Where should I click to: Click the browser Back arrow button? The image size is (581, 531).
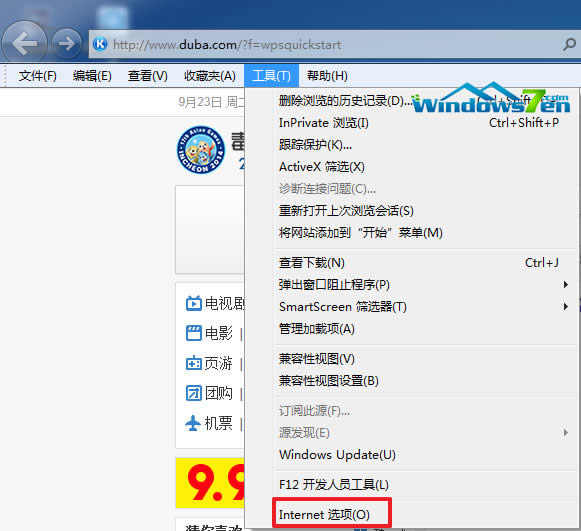[24, 43]
